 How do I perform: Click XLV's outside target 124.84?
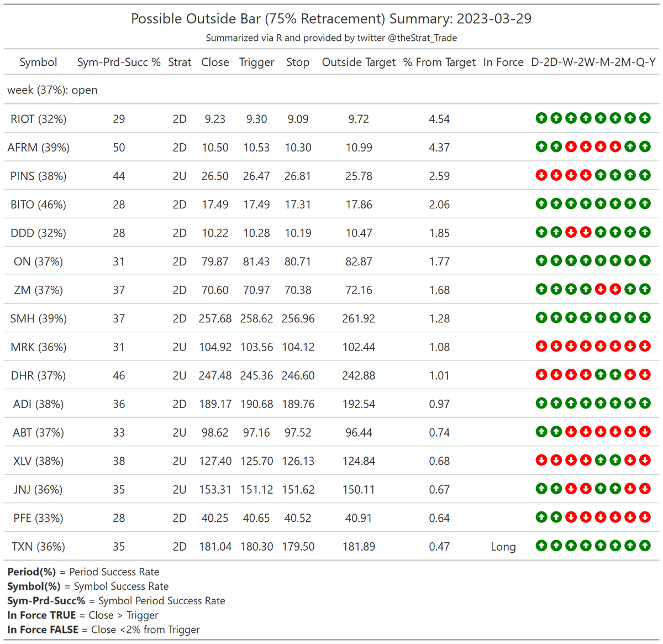point(359,461)
